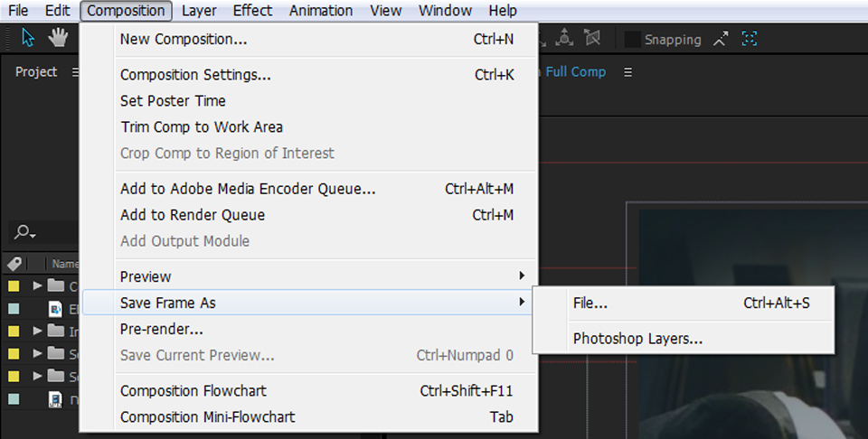
Task: Select the Hand tool
Action: pyautogui.click(x=58, y=38)
